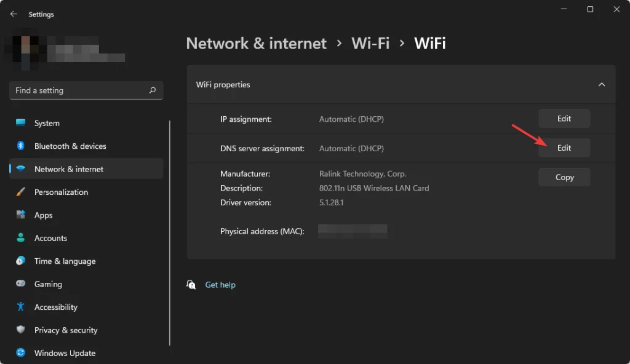The image size is (630, 364).
Task: Click the Network & internet globe icon
Action: tap(20, 168)
